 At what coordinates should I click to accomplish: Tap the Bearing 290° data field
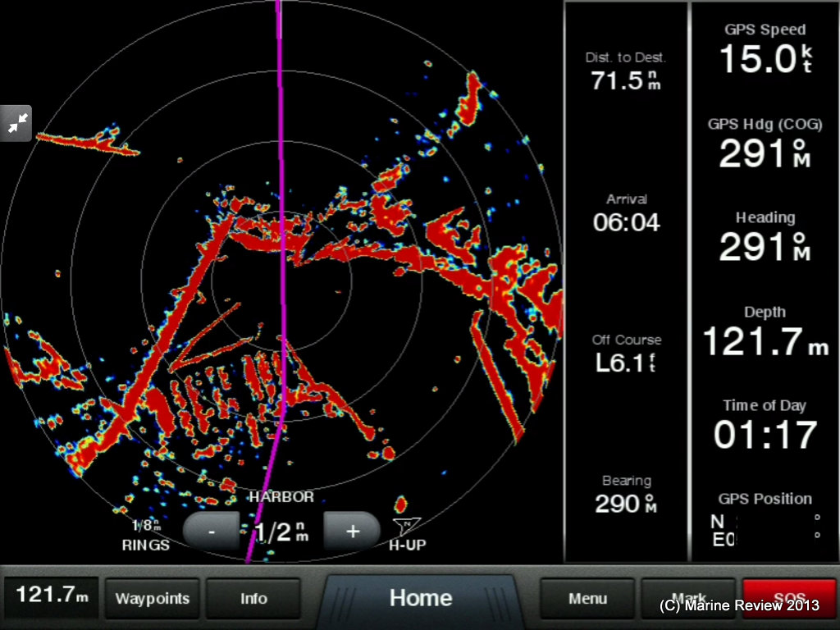tap(626, 495)
